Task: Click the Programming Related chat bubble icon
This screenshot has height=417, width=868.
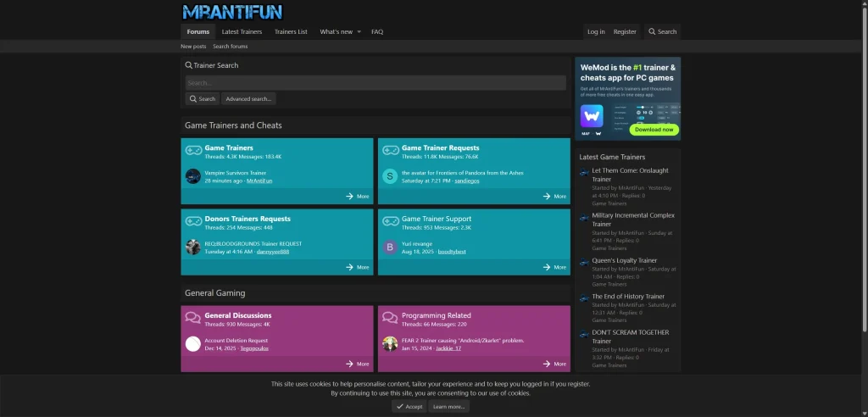Action: point(390,318)
